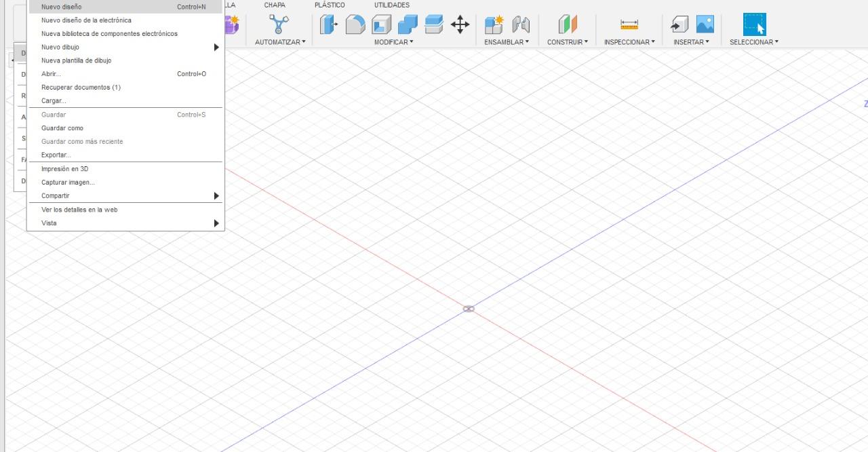Switch to the CHAPA tab
868x452 pixels.
[275, 5]
